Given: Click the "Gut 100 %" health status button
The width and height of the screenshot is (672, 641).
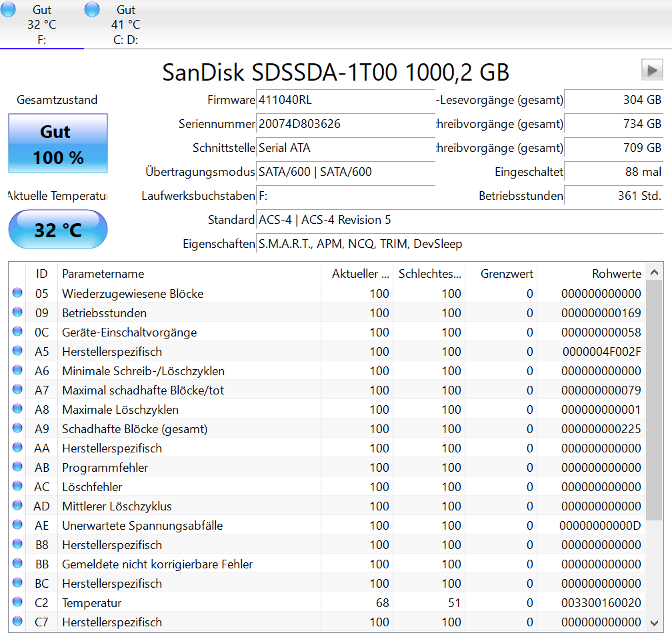Looking at the screenshot, I should [x=57, y=143].
